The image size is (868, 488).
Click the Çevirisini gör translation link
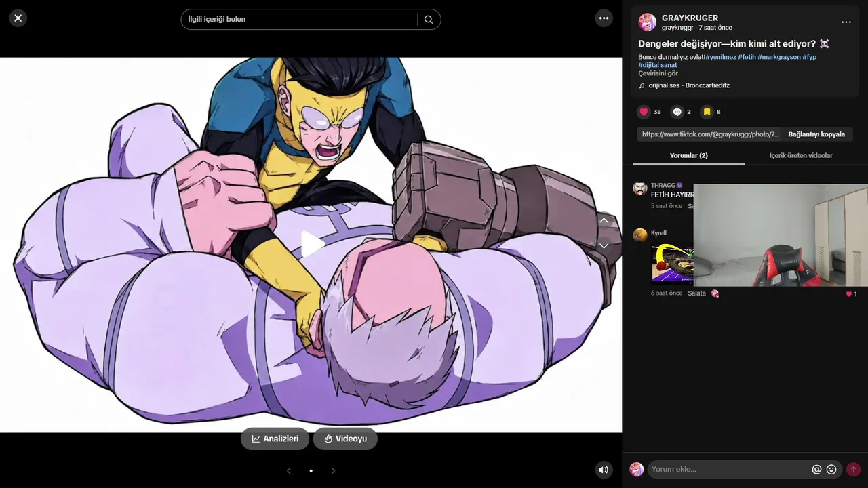click(658, 73)
